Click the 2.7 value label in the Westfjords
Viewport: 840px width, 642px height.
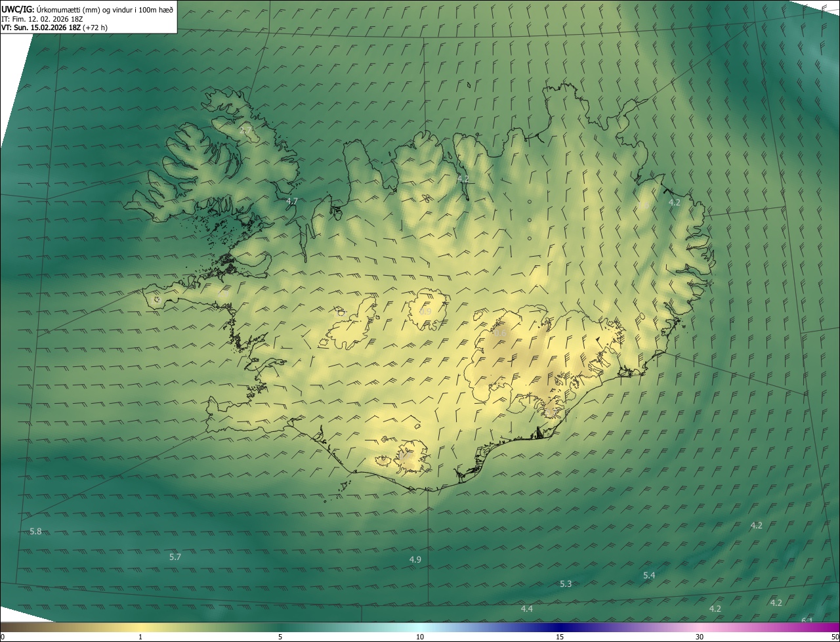245,131
